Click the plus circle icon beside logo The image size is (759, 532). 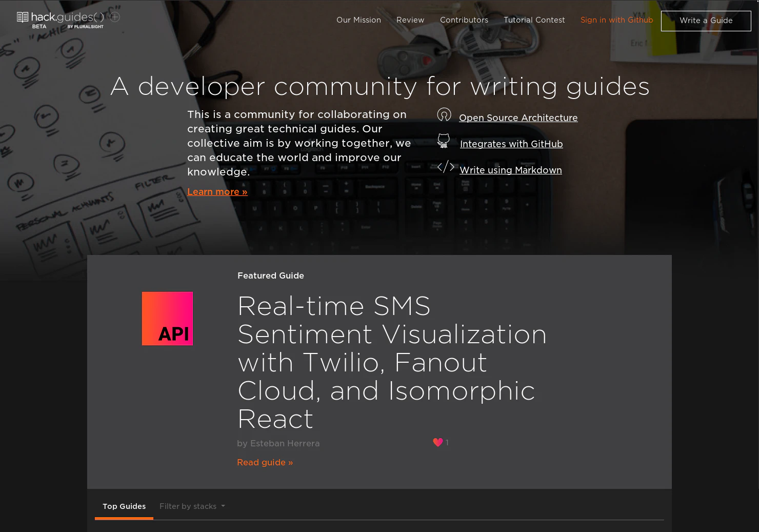[x=115, y=17]
